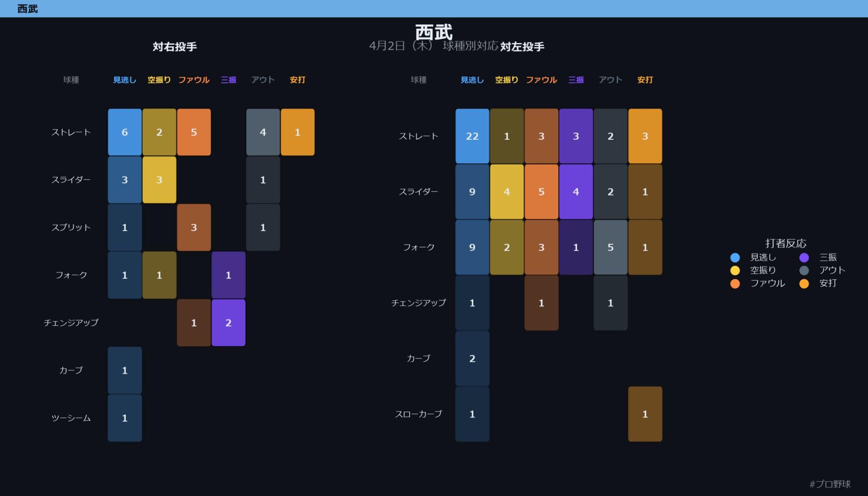
Task: Click the 西武 tab in top bar
Action: point(28,9)
